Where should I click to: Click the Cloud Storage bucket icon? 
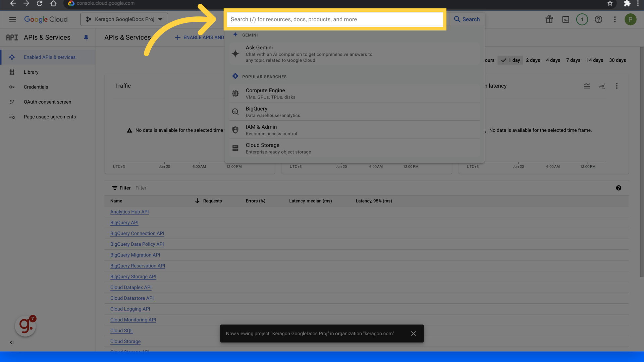coord(235,148)
